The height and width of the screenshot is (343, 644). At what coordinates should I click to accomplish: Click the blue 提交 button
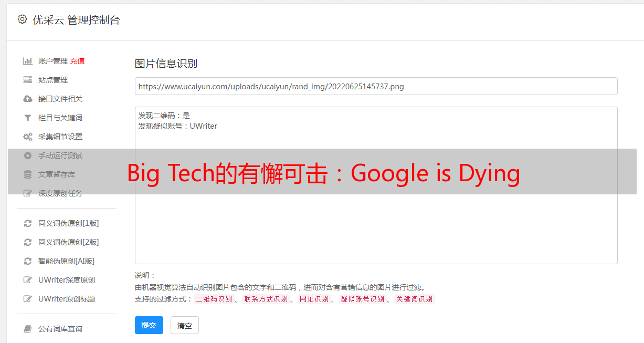[149, 325]
